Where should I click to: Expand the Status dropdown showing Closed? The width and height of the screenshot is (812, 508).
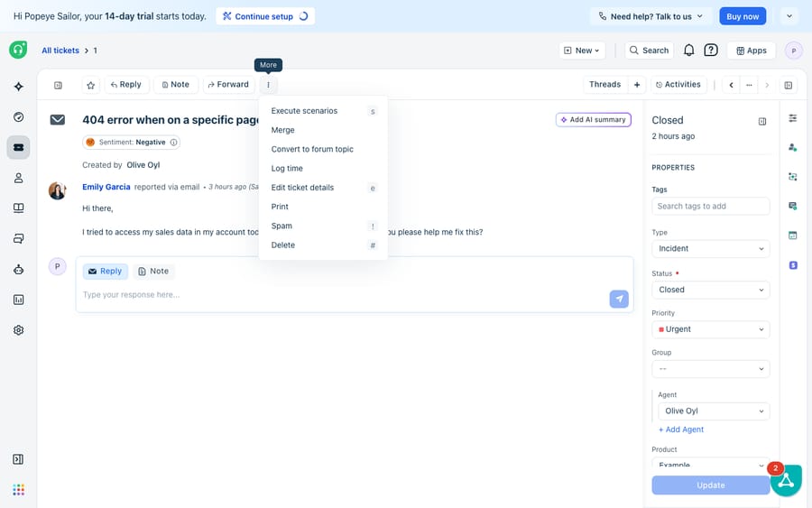pyautogui.click(x=711, y=290)
